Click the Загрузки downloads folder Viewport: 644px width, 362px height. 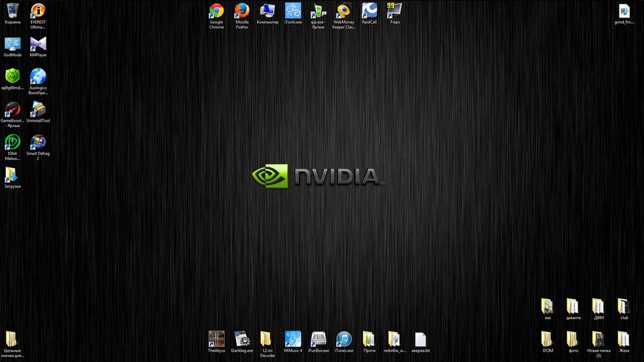(x=13, y=175)
